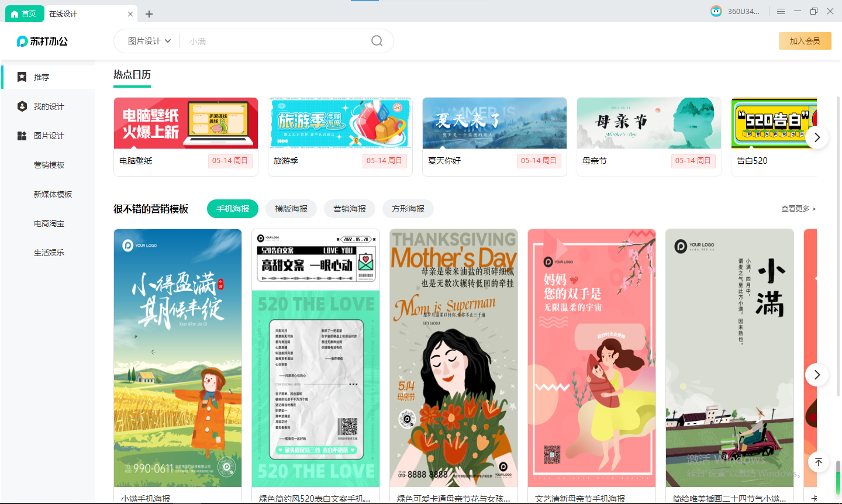This screenshot has width=842, height=504.
Task: Open 我的设计 from the sidebar
Action: pos(47,106)
